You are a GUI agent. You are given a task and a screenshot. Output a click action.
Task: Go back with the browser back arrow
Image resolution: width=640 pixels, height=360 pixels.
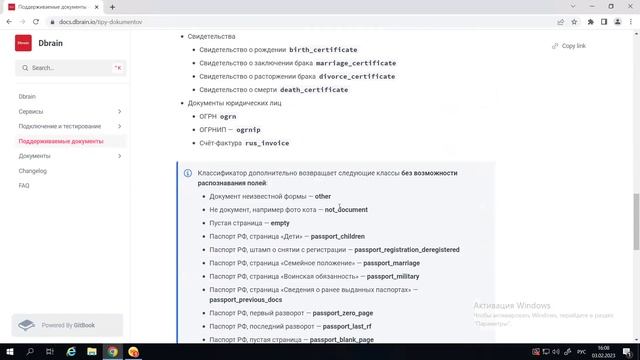point(9,22)
